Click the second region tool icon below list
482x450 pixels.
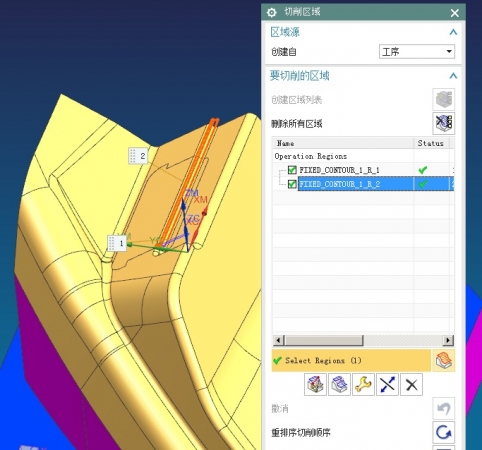point(339,385)
